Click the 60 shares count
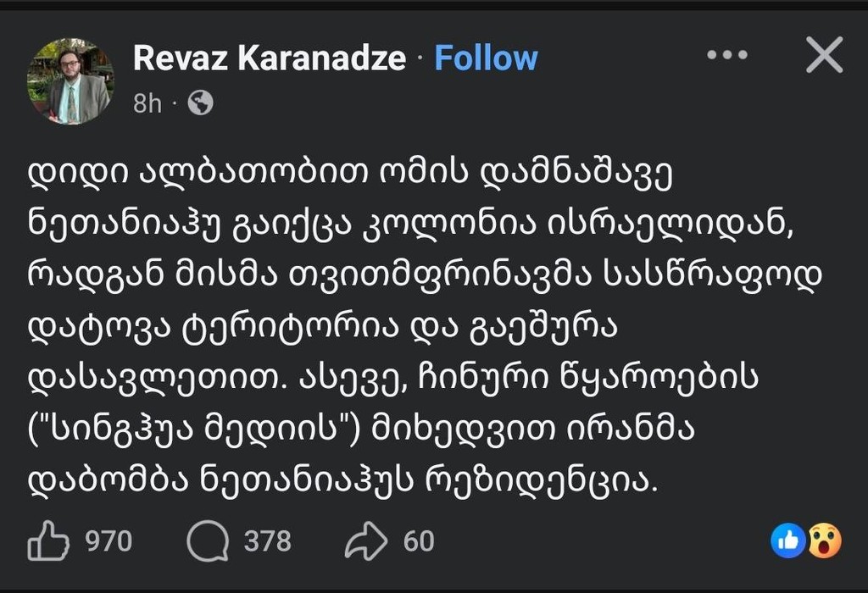868x593 pixels. tap(419, 540)
